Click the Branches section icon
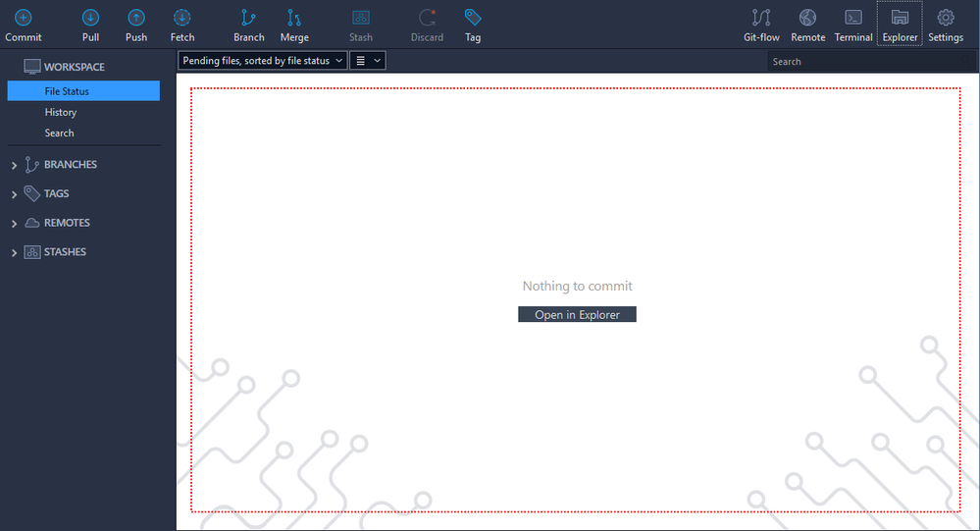980x531 pixels. [x=31, y=165]
